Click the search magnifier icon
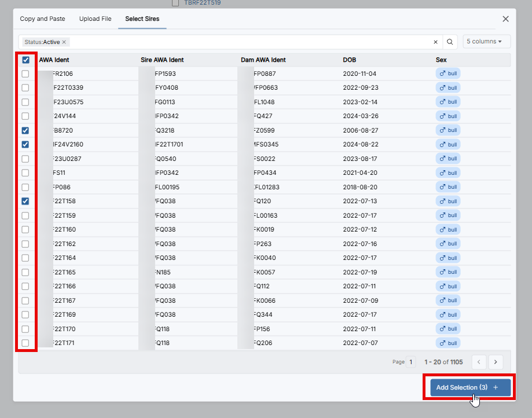532x418 pixels. 450,42
